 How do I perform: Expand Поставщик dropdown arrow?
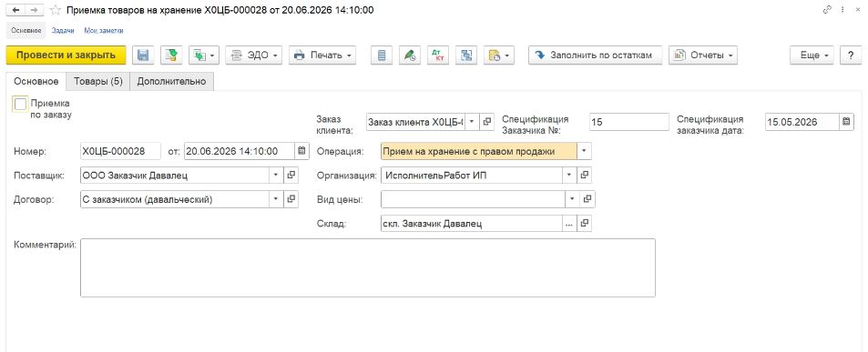tap(277, 176)
